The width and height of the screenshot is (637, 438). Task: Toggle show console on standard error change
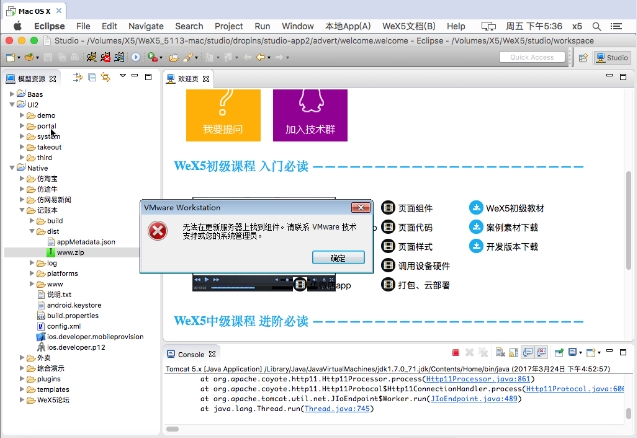(542, 352)
